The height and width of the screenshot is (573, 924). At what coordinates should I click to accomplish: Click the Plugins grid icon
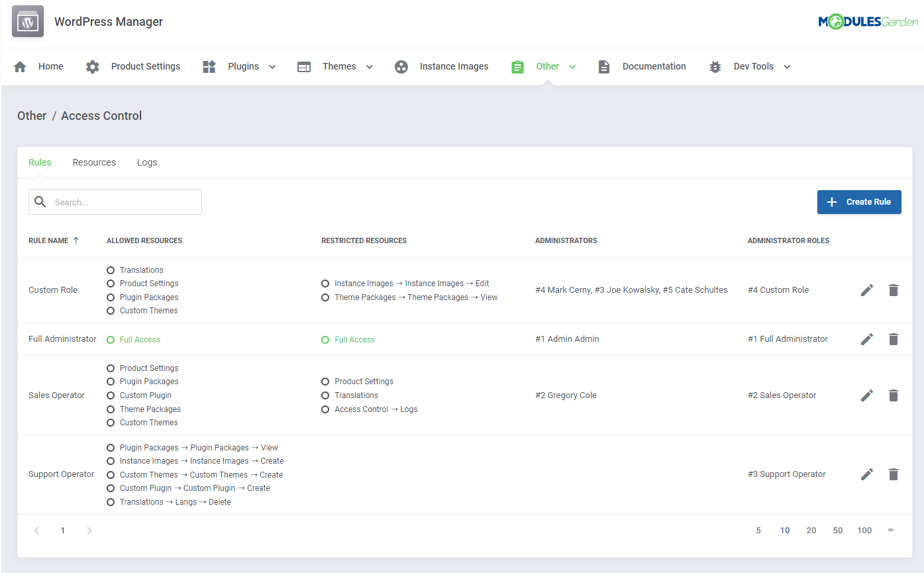click(x=208, y=66)
